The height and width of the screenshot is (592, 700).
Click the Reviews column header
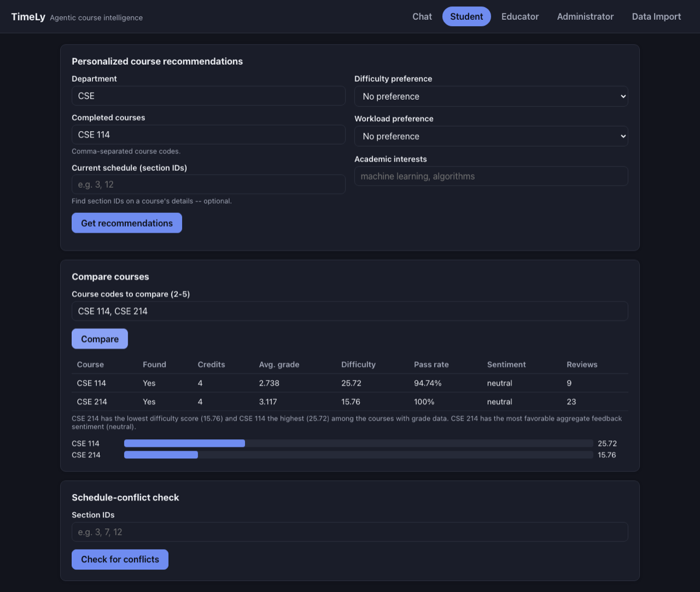tap(582, 365)
